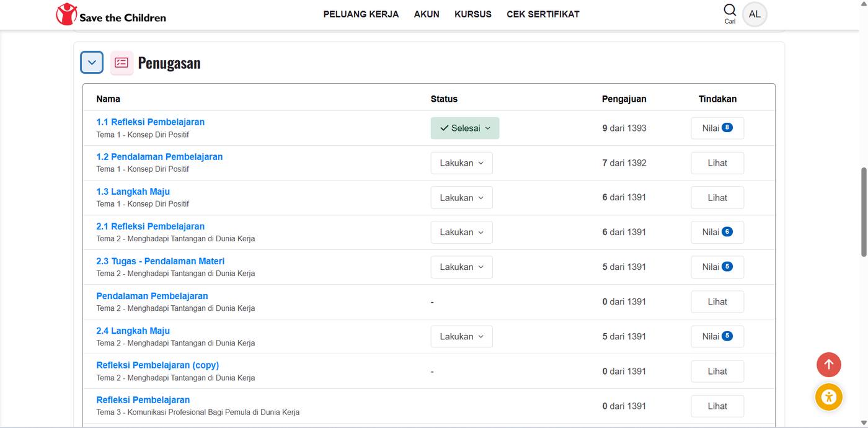The width and height of the screenshot is (868, 428).
Task: Open Lakukan dropdown for 1.3 Langkah Maju
Action: [462, 198]
